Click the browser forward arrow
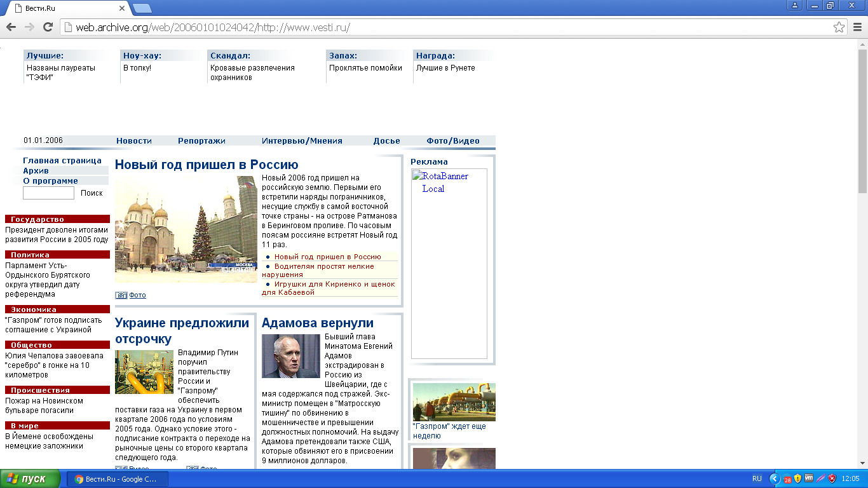Image resolution: width=868 pixels, height=488 pixels. pos(29,27)
